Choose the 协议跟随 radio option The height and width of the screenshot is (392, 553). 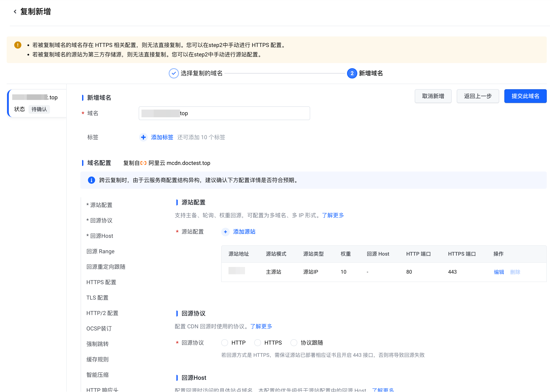point(294,343)
